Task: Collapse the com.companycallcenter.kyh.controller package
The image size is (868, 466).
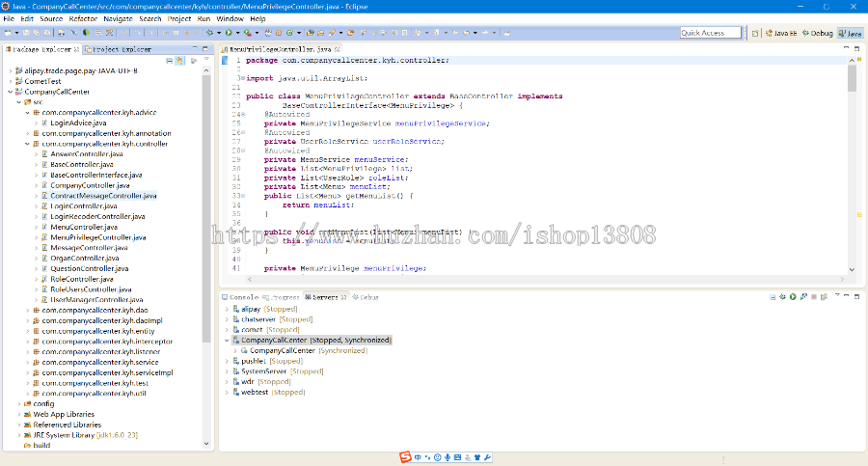Action: pyautogui.click(x=26, y=144)
